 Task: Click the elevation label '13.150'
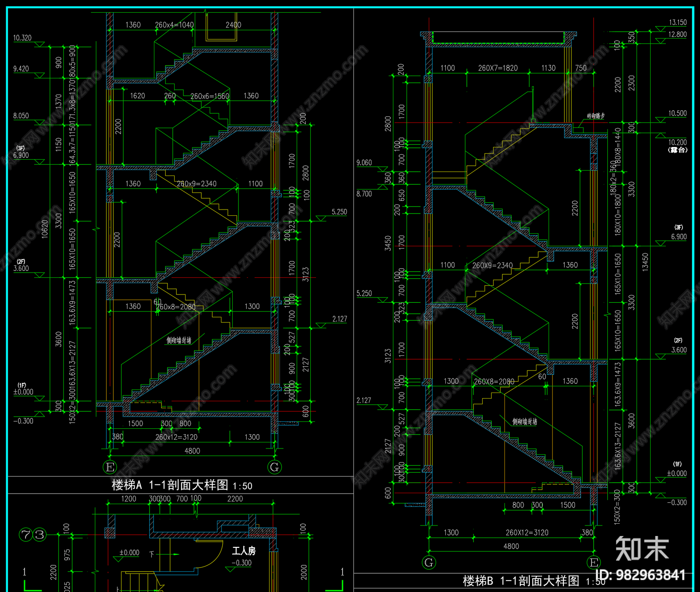pyautogui.click(x=678, y=22)
